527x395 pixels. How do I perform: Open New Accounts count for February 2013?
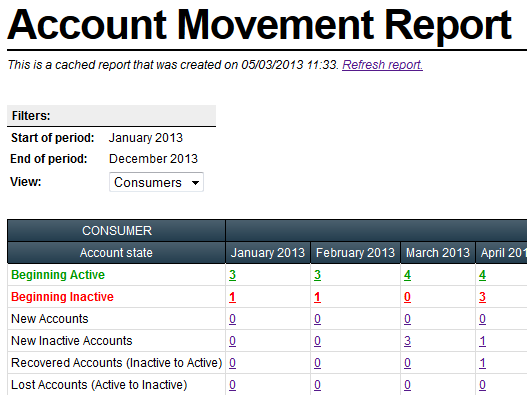317,319
